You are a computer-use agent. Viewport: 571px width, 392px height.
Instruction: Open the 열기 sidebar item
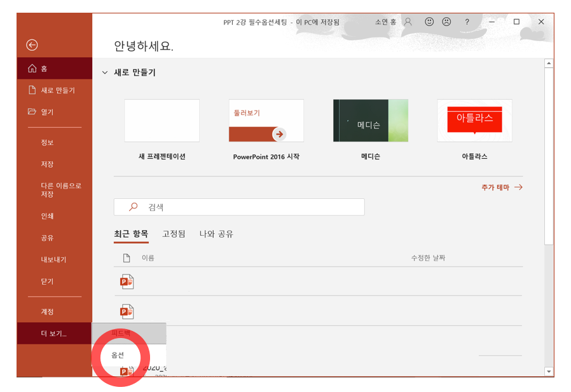[54, 112]
